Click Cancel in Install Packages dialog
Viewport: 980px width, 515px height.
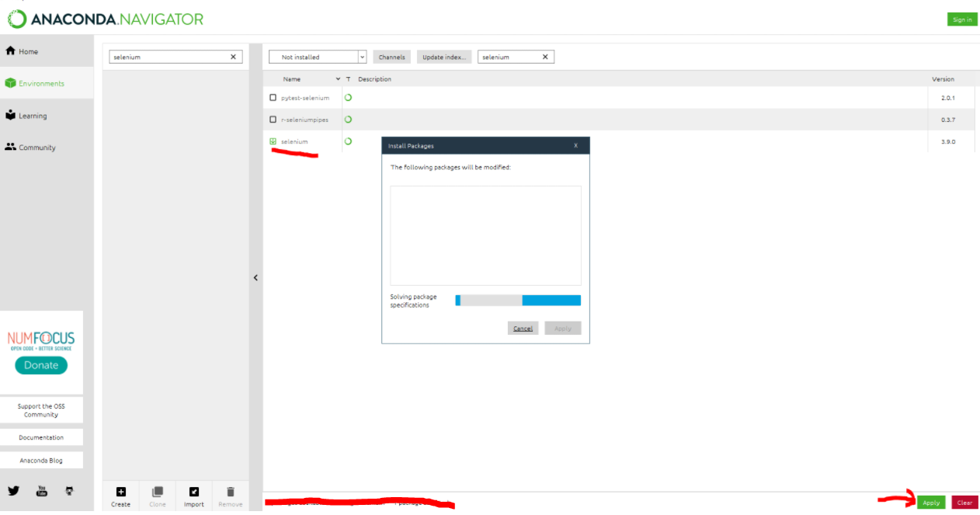tap(523, 328)
